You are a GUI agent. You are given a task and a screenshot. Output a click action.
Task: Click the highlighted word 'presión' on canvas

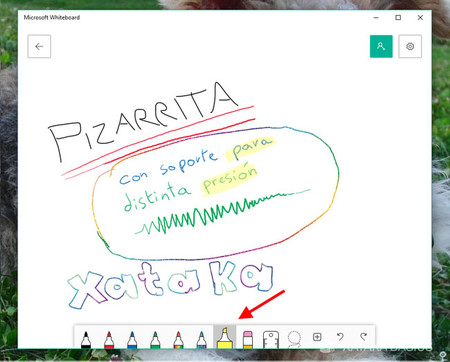point(229,180)
